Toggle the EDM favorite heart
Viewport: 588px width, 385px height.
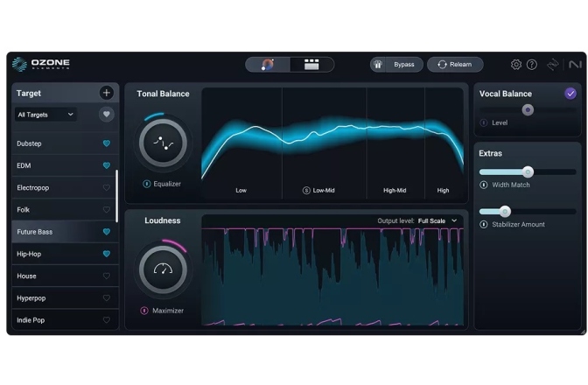(107, 165)
